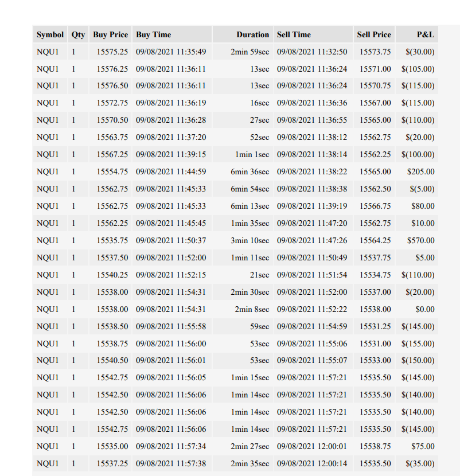Select sell time 09/08/2021 12:00:01
This screenshot has height=476, width=460.
[x=313, y=446]
